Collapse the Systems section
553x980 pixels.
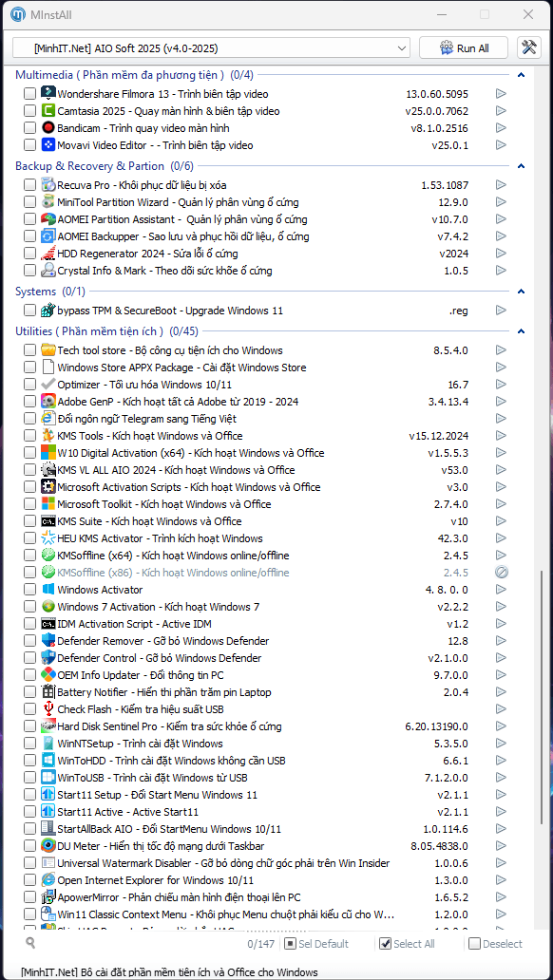point(521,292)
